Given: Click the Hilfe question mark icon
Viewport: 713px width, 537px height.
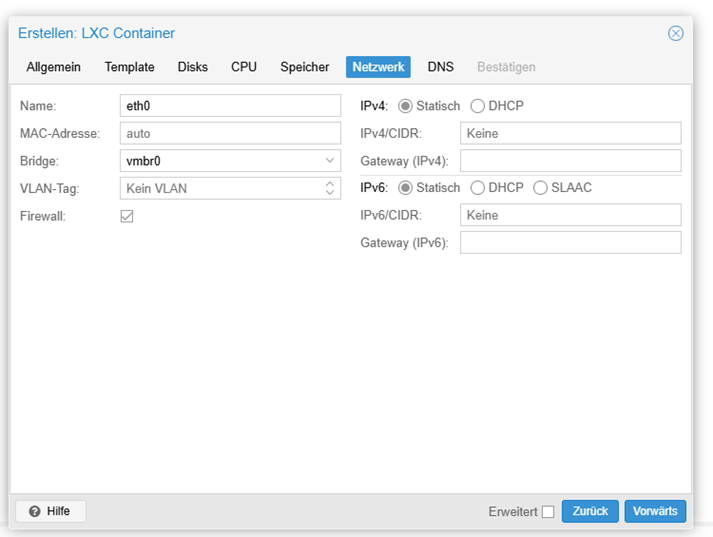Looking at the screenshot, I should (35, 512).
